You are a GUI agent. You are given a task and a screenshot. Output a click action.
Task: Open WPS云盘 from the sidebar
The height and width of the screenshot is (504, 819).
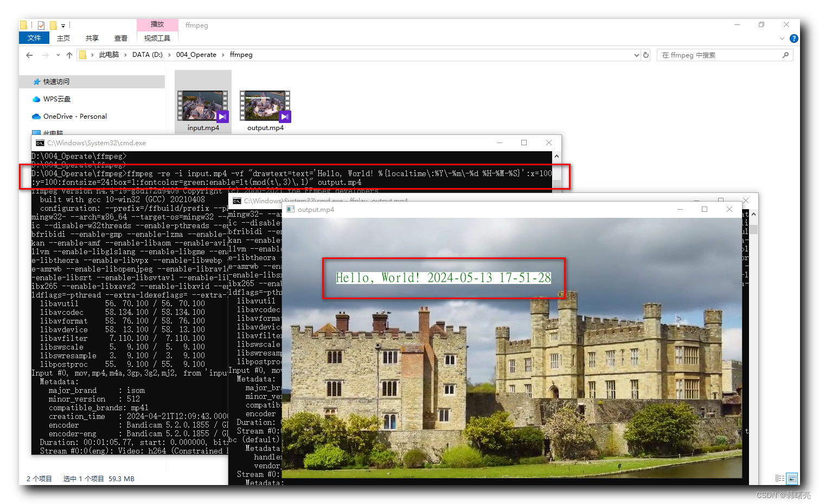pyautogui.click(x=55, y=99)
